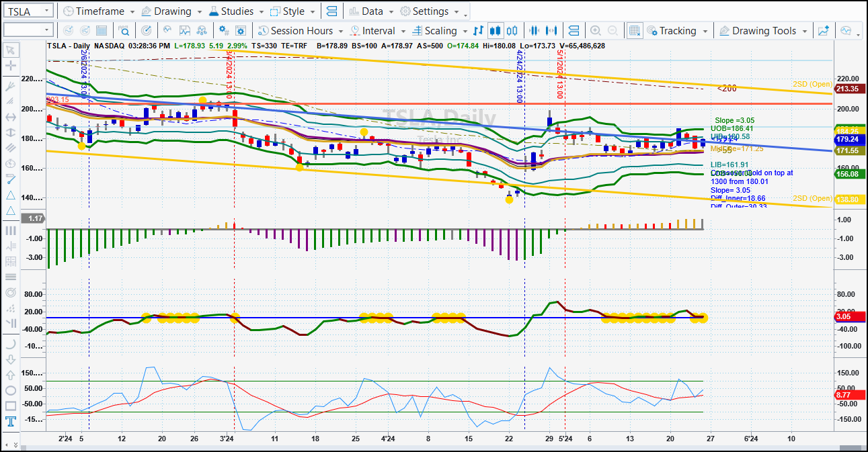
Task: Switch to filled candlestick chart style
Action: pos(496,31)
